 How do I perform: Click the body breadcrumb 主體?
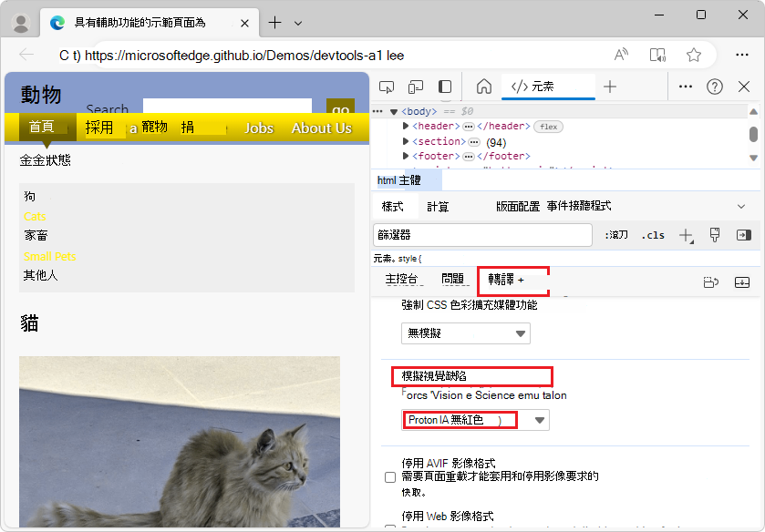pyautogui.click(x=408, y=180)
